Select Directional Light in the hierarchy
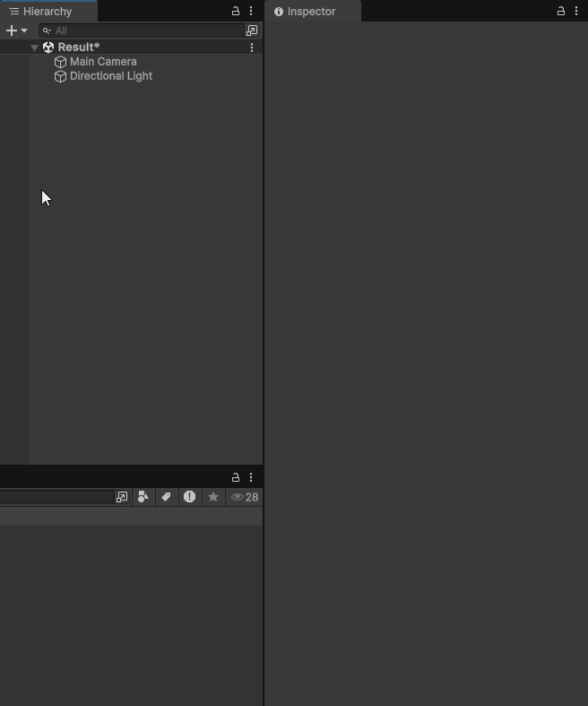588x706 pixels. (110, 76)
